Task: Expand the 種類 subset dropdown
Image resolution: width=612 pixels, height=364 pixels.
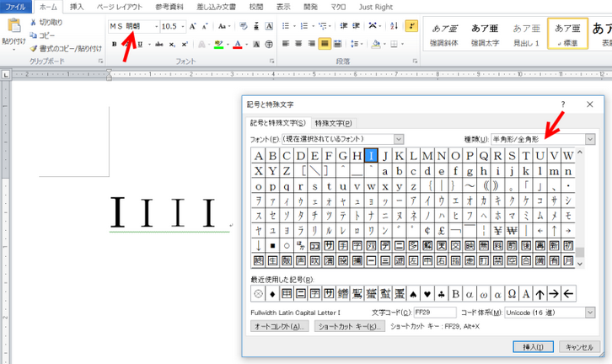Action: (x=590, y=139)
